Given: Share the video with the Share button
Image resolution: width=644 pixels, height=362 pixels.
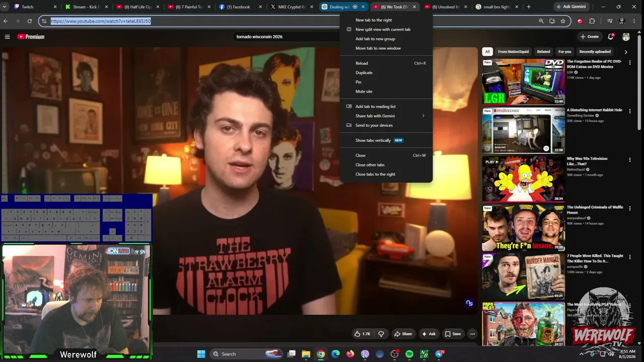Looking at the screenshot, I should (x=403, y=334).
